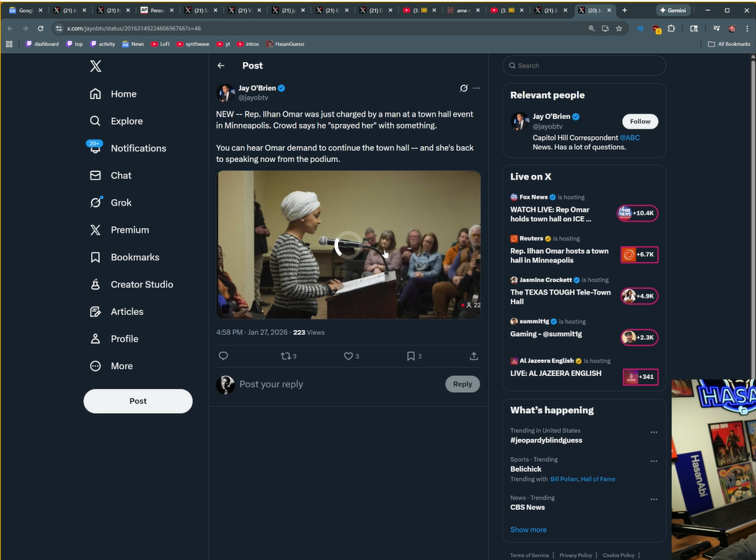Join the Fox News live badge +10.4K

pyautogui.click(x=637, y=213)
